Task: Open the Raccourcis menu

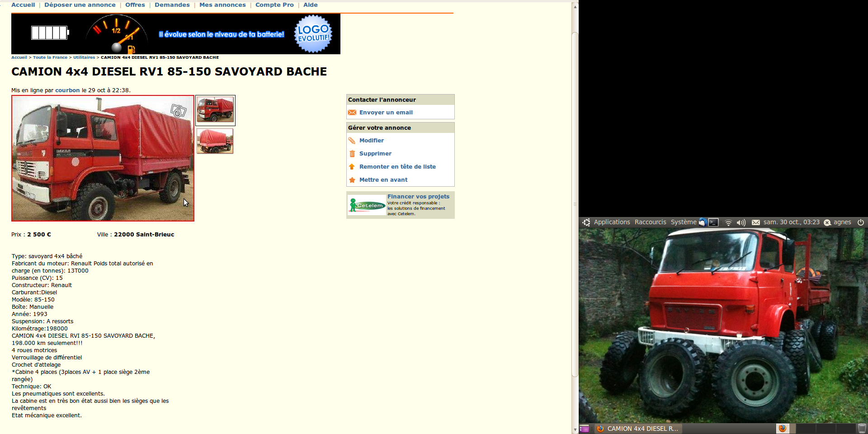Action: coord(650,222)
